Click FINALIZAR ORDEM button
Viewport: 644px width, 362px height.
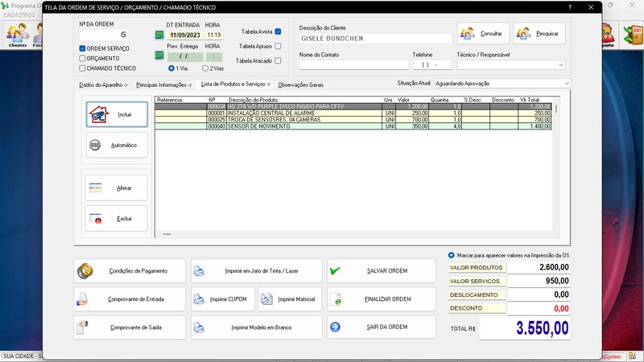point(381,299)
